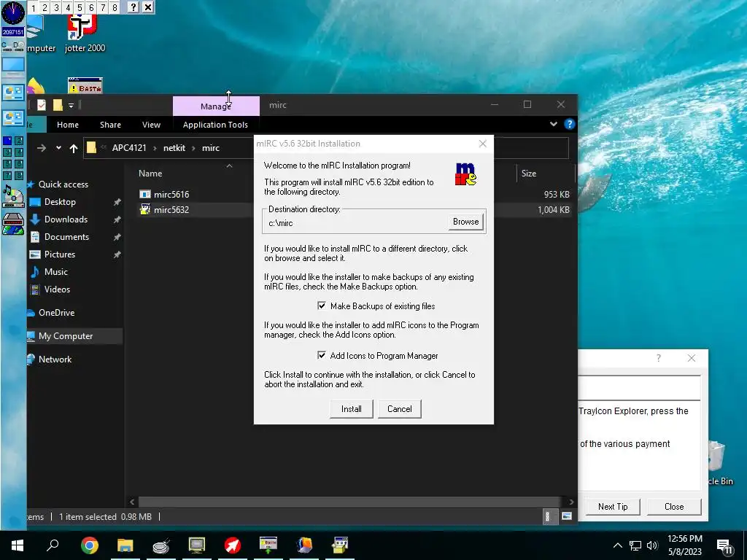Click the frying pan taskbar icon

pyautogui.click(x=161, y=545)
